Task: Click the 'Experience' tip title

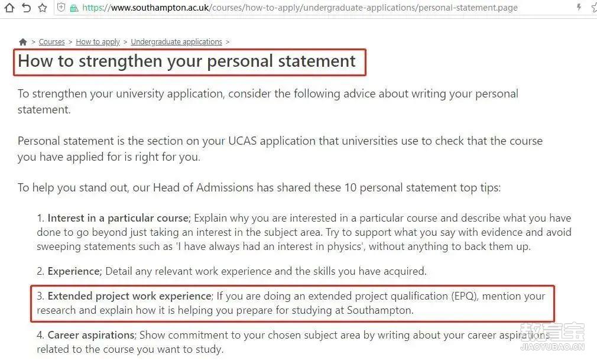Action: coord(74,271)
